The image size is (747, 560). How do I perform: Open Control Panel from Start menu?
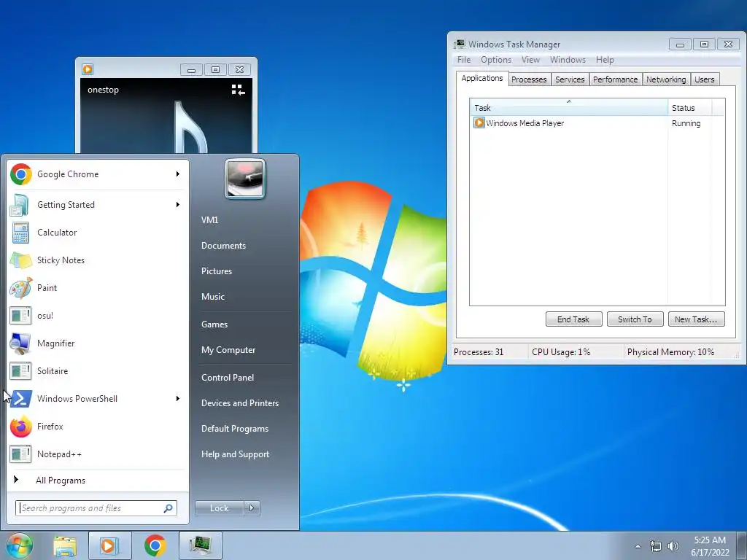(228, 378)
